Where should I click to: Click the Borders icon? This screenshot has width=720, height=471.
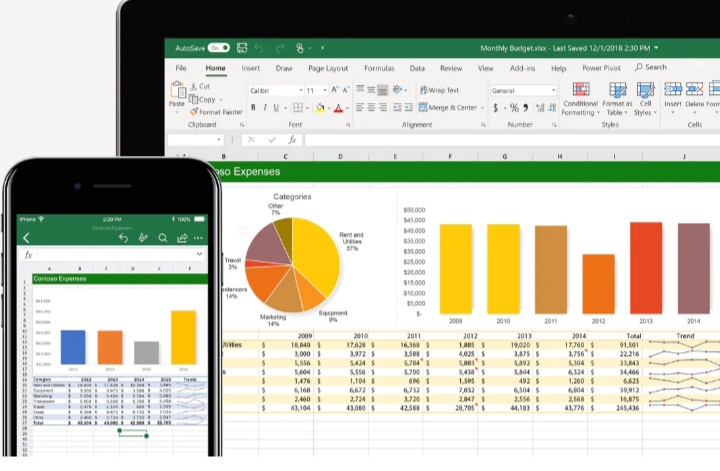tap(298, 107)
